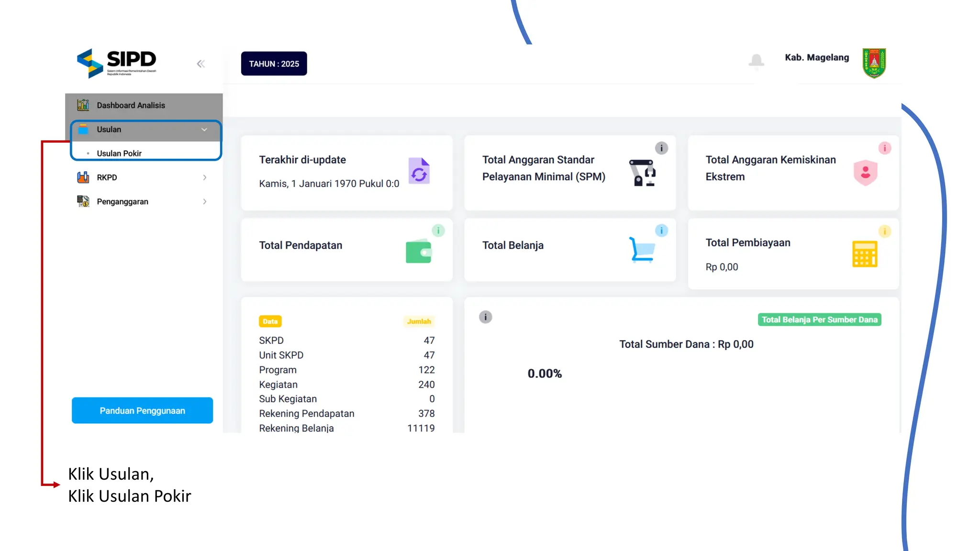Click the refresh document icon on the Terakhir di-update card
980x551 pixels.
click(x=419, y=171)
